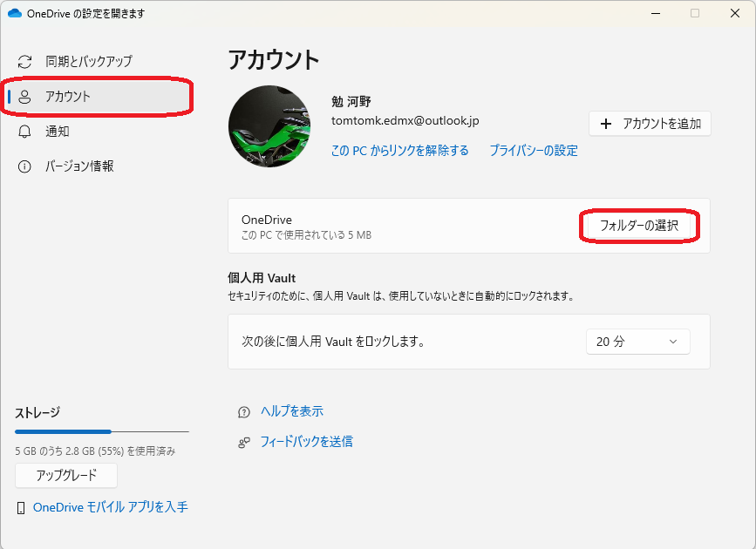The image size is (756, 549).
Task: Select the アカウント sidebar item
Action: click(x=96, y=97)
